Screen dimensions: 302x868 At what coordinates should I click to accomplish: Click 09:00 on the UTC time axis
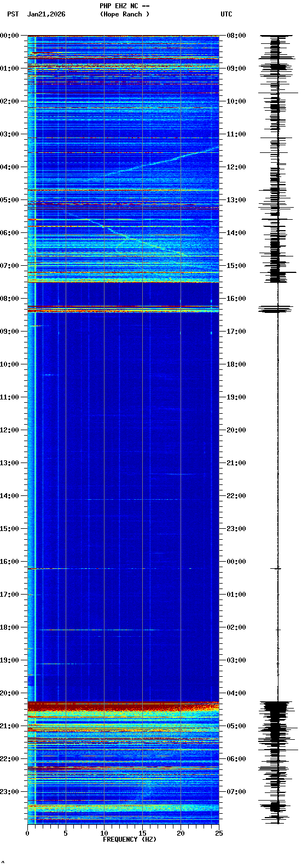236,68
